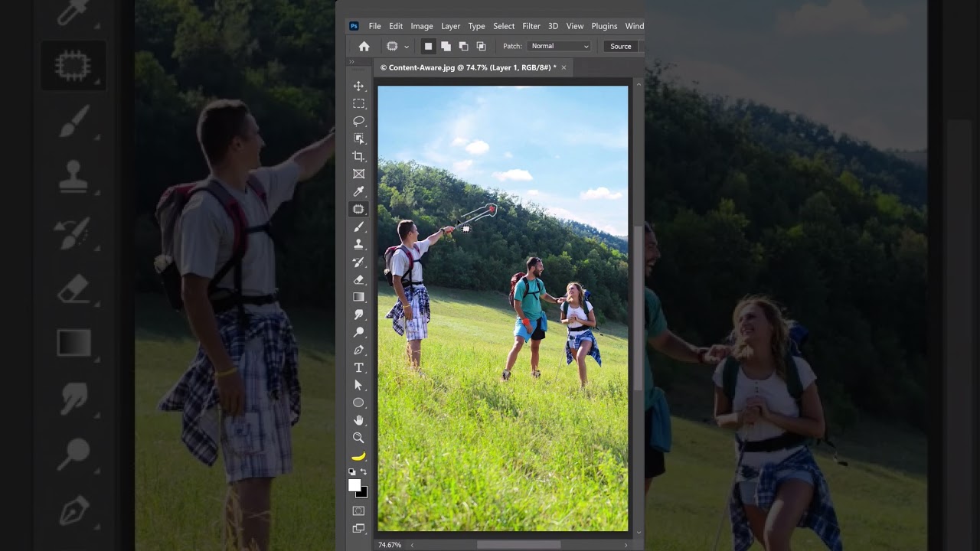Click the horizontal scrollbar right arrow

626,545
